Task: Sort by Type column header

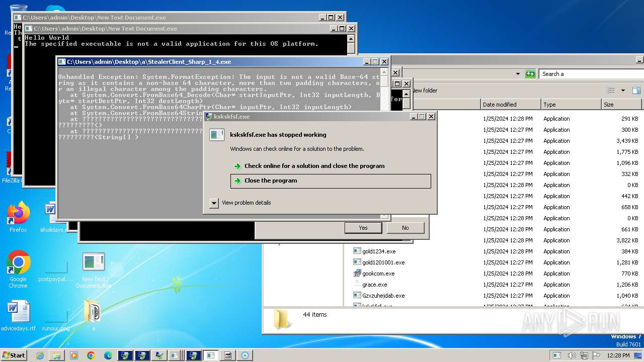Action: click(x=571, y=105)
